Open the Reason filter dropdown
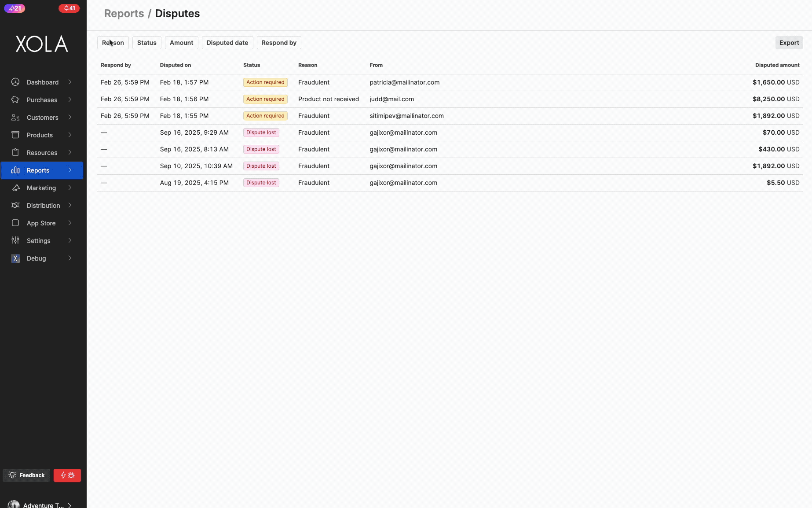Screen dimensions: 812x508 pos(113,43)
